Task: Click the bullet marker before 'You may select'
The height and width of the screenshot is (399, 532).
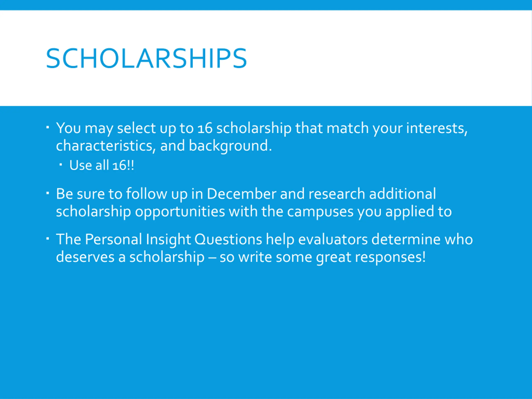Action: point(48,127)
